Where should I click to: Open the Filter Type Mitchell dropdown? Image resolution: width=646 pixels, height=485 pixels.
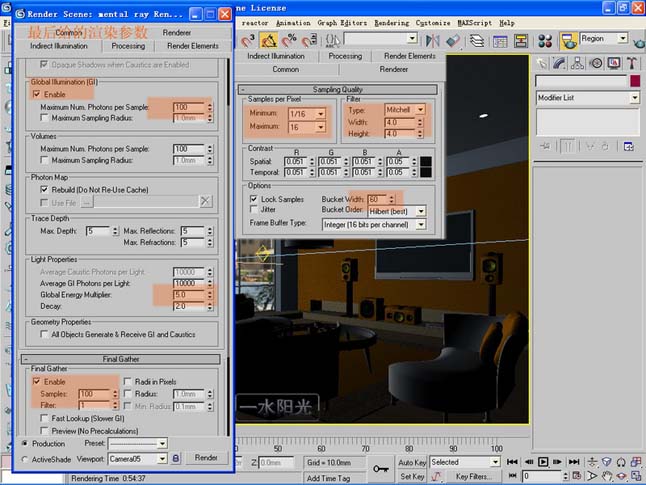pos(420,110)
